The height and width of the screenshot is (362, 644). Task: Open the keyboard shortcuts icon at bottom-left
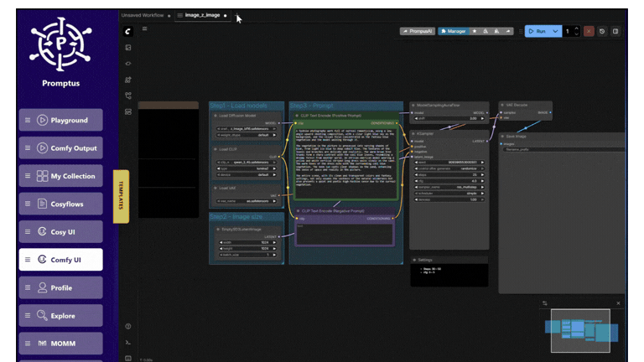128,358
